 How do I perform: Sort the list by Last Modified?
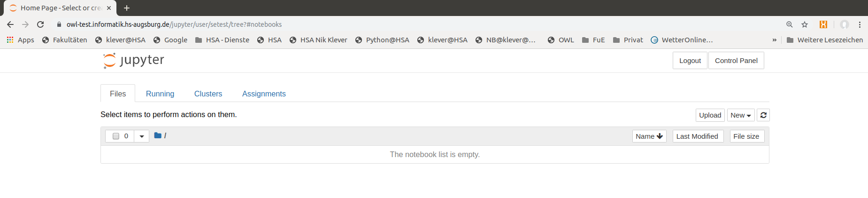tap(698, 136)
